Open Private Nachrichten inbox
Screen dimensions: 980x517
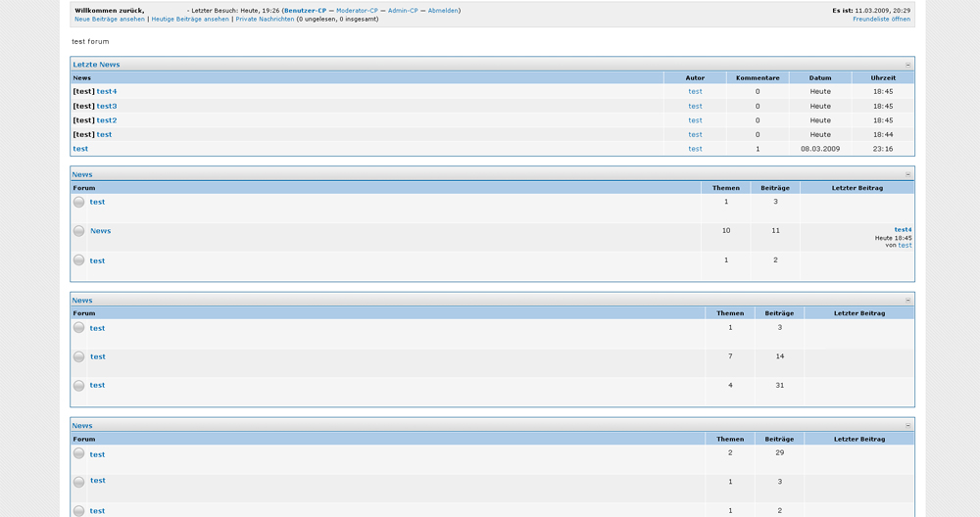(265, 20)
